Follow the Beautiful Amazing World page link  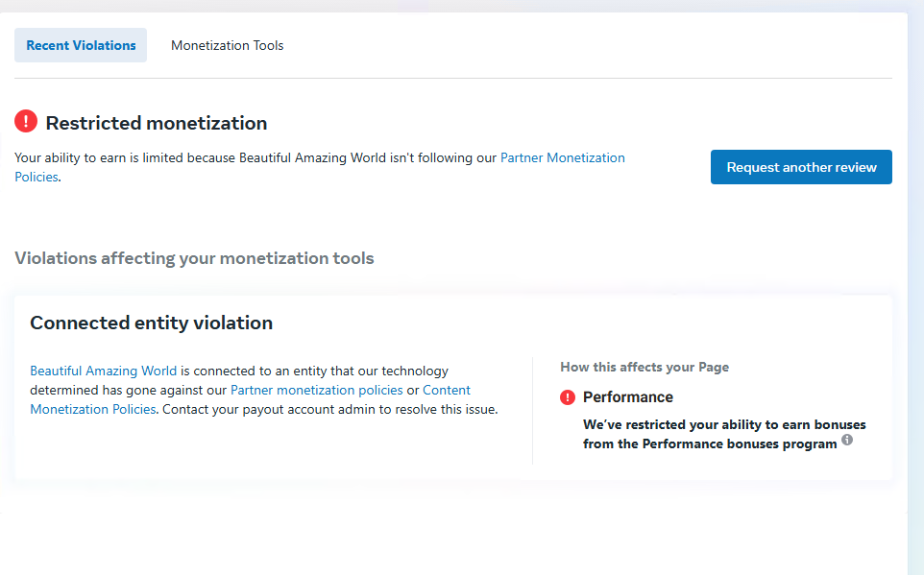103,371
